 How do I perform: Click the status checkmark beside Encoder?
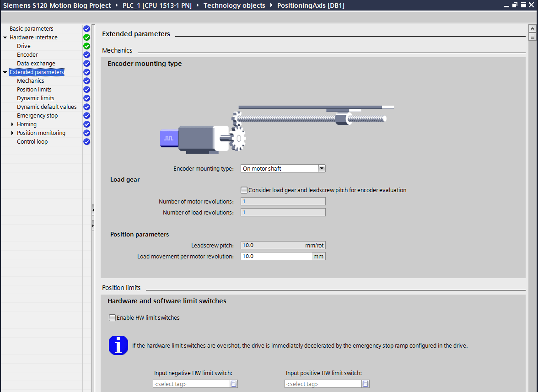tap(87, 55)
